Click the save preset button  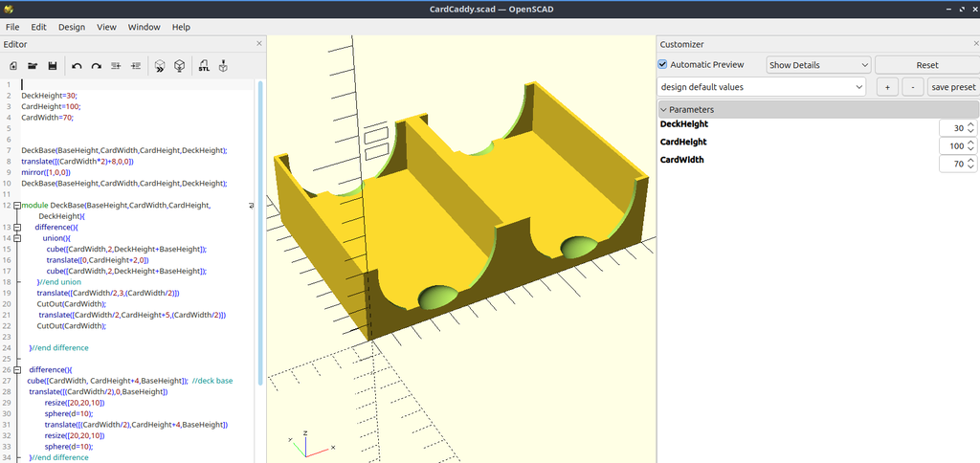pyautogui.click(x=953, y=87)
